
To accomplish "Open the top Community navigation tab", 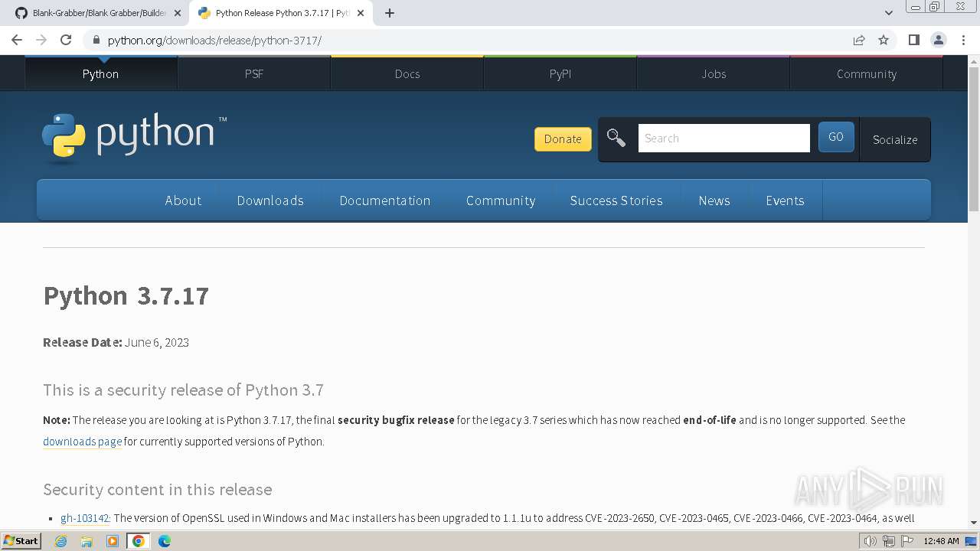I will (867, 73).
